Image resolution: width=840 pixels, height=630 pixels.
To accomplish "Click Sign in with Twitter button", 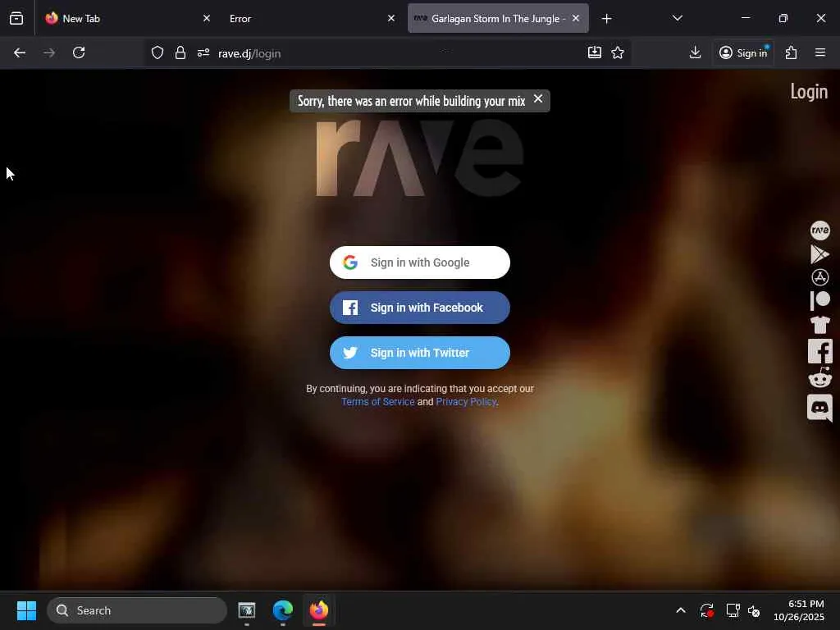I will coord(419,353).
